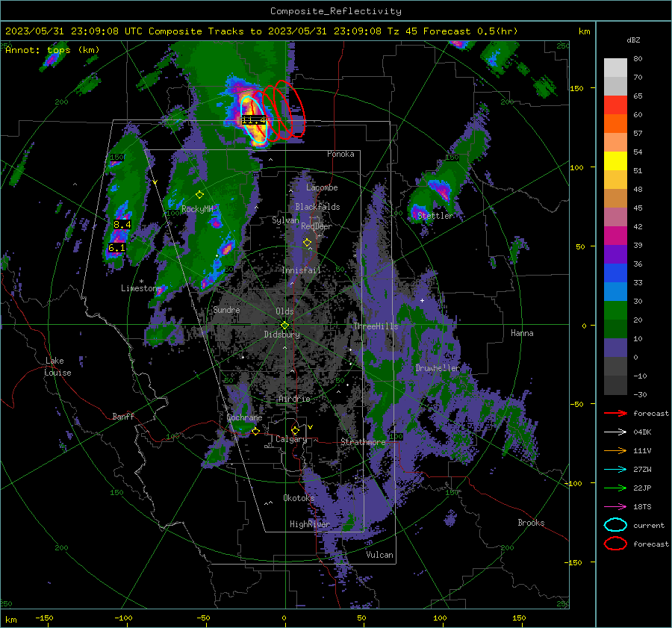Click the Calgary city label
Viewport: 672px width, 628px height.
pos(291,439)
